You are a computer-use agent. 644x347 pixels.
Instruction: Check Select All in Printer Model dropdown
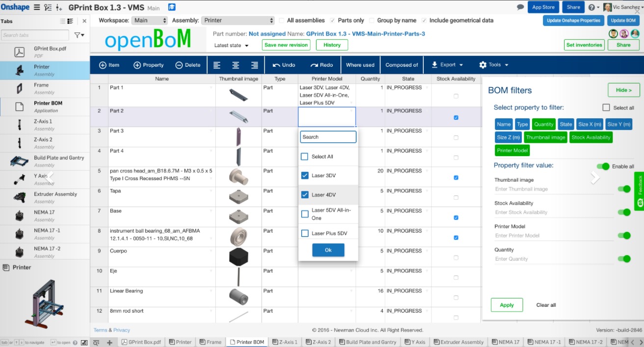pos(305,157)
